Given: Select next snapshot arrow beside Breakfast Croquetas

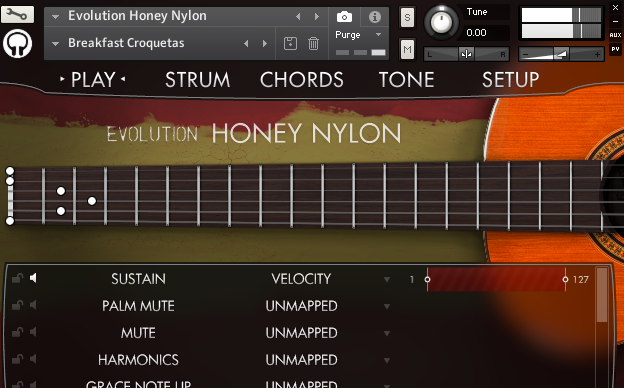Looking at the screenshot, I should click(265, 43).
